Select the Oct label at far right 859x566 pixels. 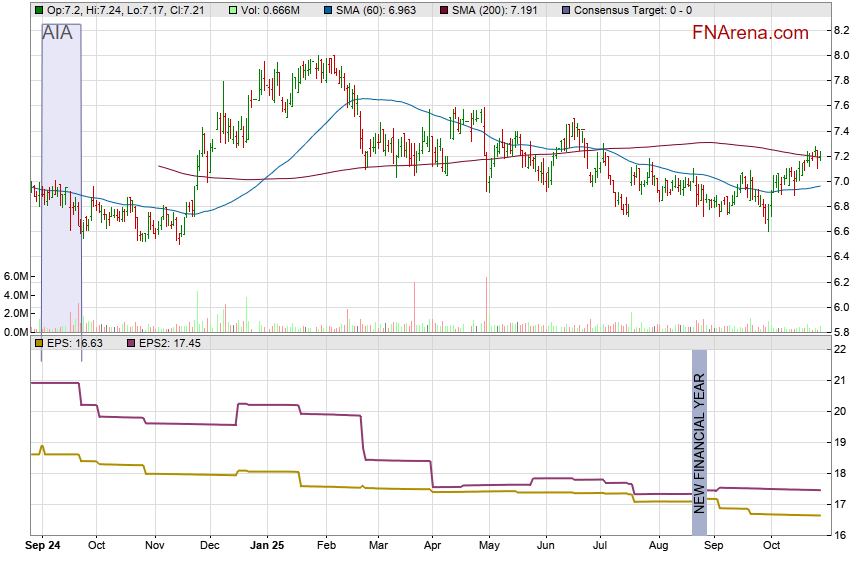tap(771, 546)
